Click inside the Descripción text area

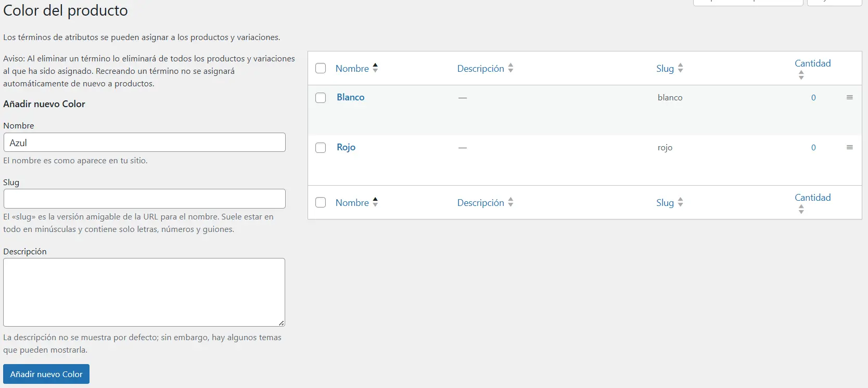click(x=144, y=292)
